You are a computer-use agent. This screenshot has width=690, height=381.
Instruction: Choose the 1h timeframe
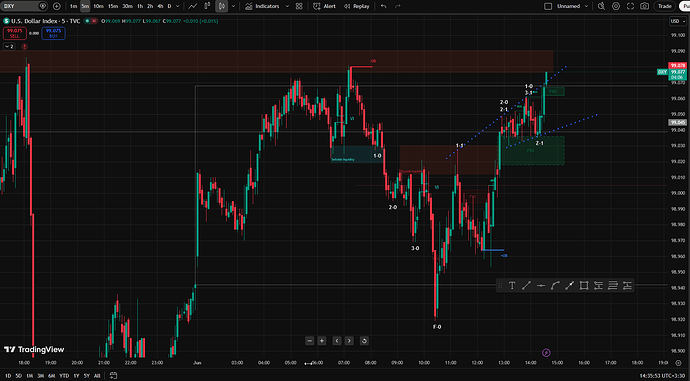click(140, 6)
